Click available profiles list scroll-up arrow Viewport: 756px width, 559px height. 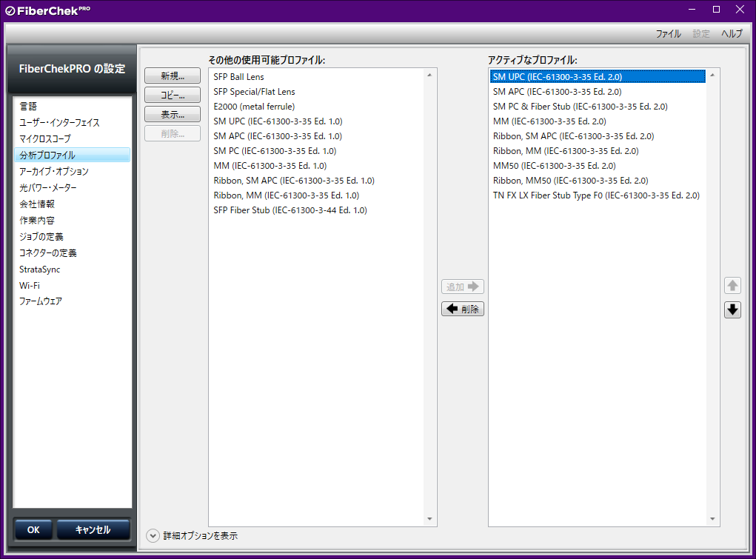coord(429,75)
